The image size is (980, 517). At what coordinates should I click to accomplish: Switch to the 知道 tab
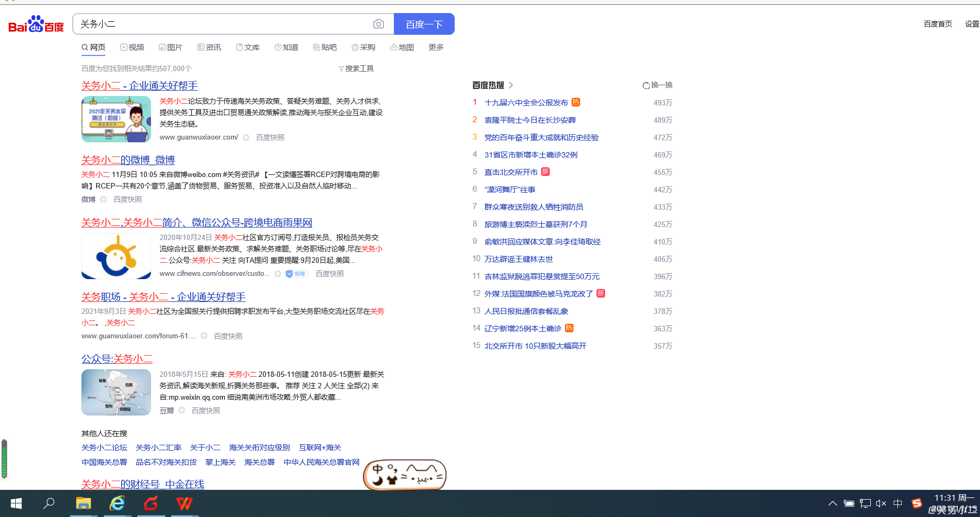tap(286, 47)
